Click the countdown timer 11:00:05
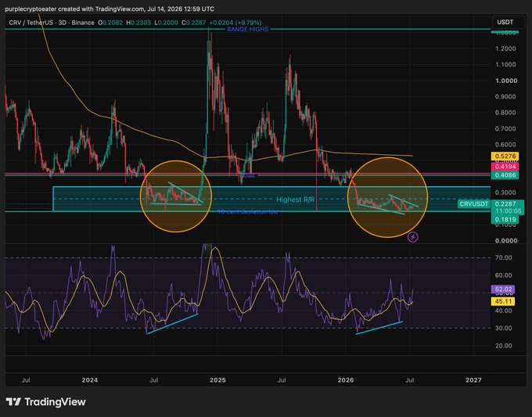 pyautogui.click(x=508, y=211)
